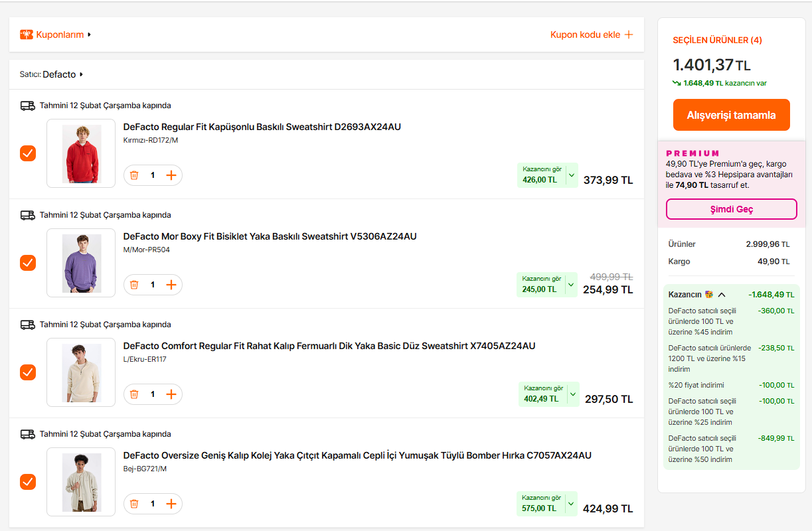
Task: Deselect the Ekru Fermuarlı sweatshirt checkbox
Action: tap(28, 372)
